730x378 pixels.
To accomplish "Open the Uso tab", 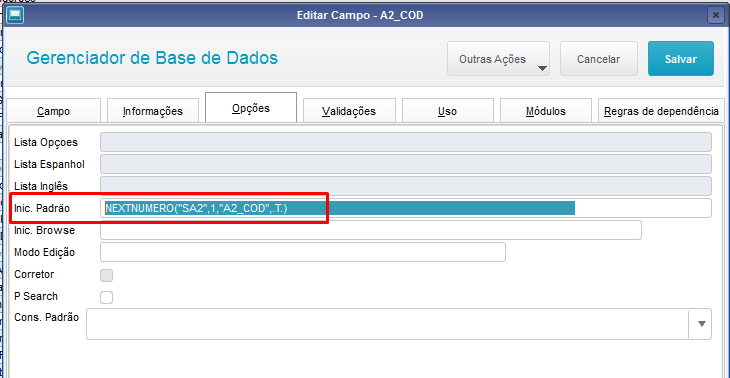I will pos(447,111).
